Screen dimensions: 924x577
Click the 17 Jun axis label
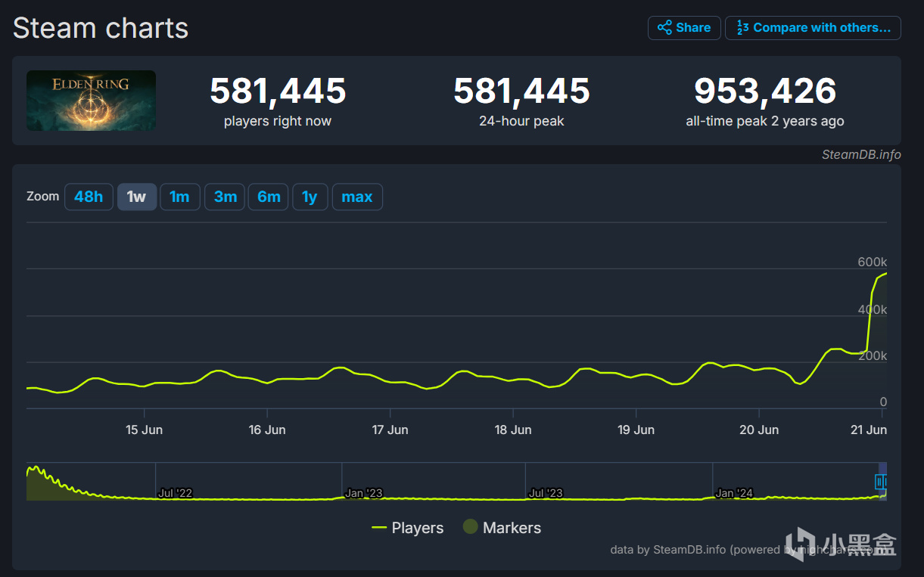[390, 430]
